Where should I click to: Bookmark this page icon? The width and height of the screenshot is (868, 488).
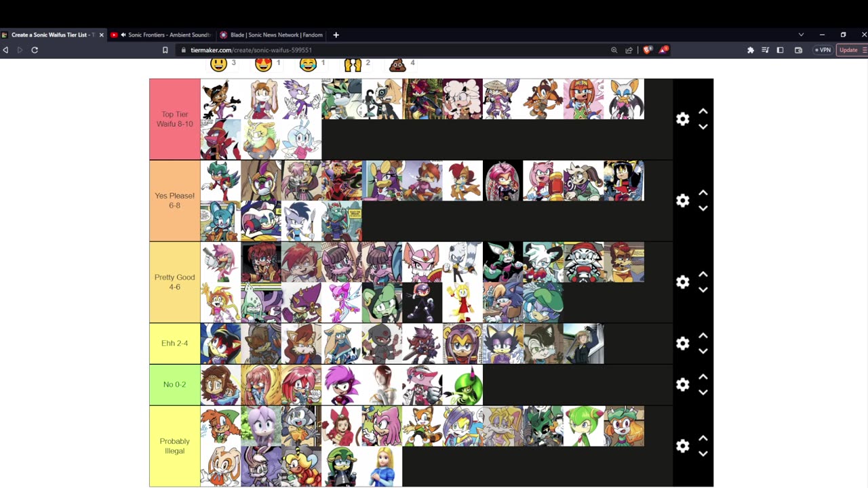point(165,50)
